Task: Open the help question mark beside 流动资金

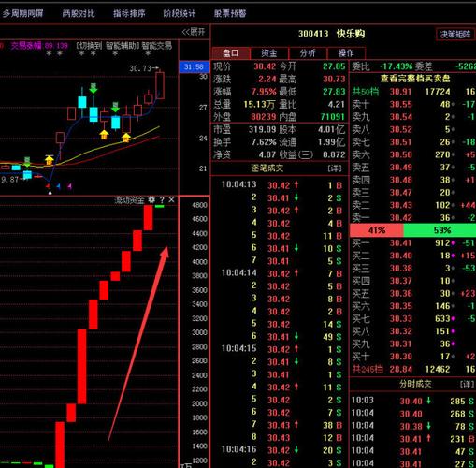Action: coord(162,200)
